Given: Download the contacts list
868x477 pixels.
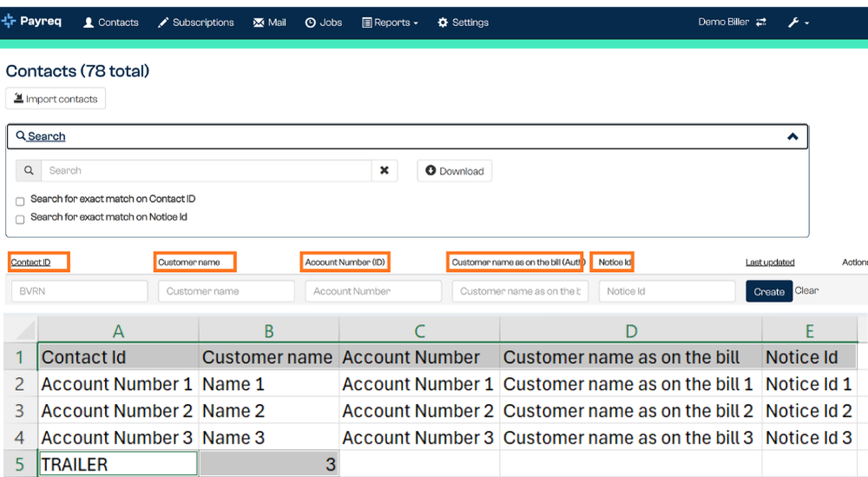Looking at the screenshot, I should click(455, 170).
